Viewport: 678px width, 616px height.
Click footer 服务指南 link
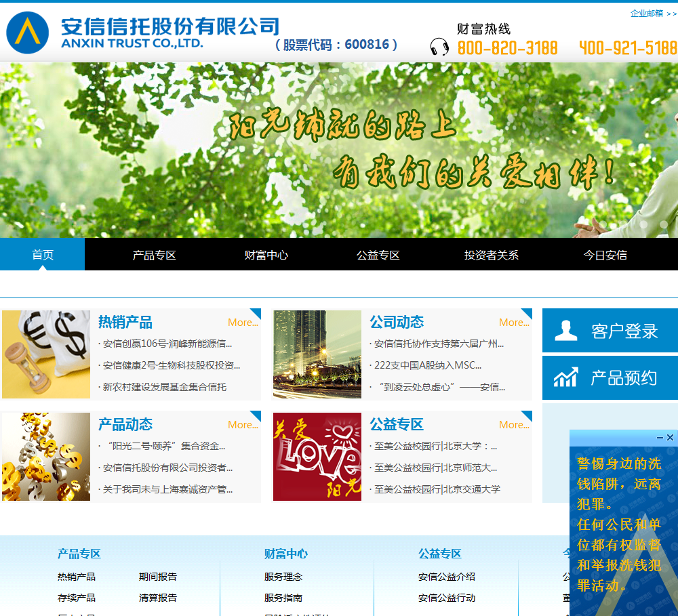(x=283, y=598)
